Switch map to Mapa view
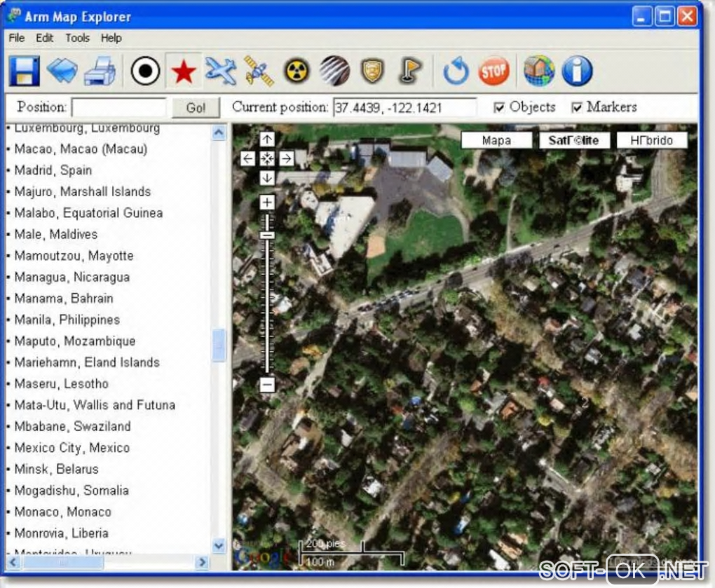Viewport: 715px width, 588px height. tap(496, 140)
